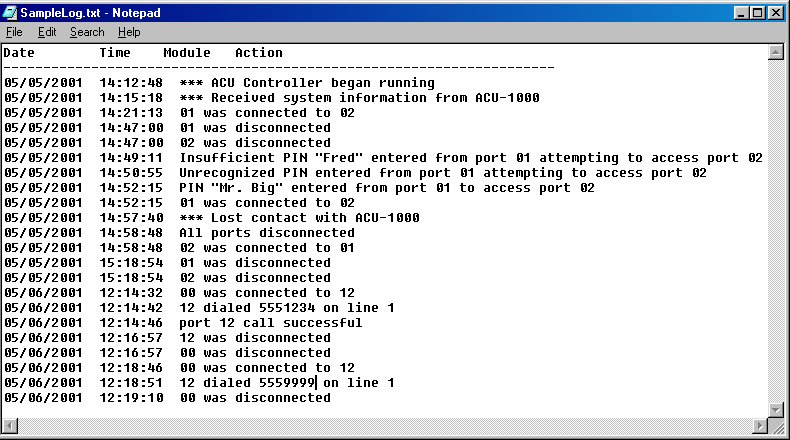Viewport: 790px width, 440px height.
Task: Click the vertical scrollbar up arrow
Action: click(x=777, y=52)
